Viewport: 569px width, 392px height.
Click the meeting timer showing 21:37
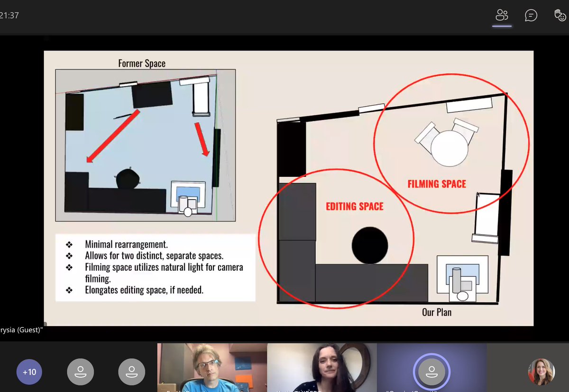9,15
